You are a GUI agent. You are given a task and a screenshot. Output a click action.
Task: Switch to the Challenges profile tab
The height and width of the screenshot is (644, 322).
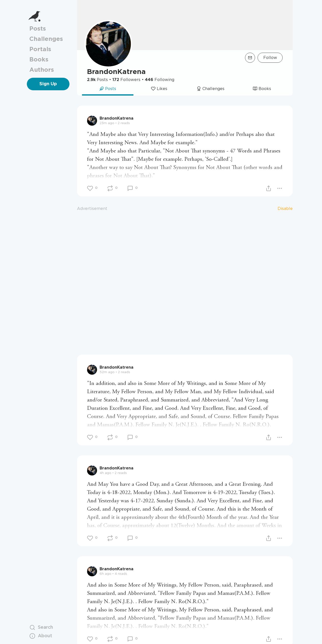click(210, 89)
